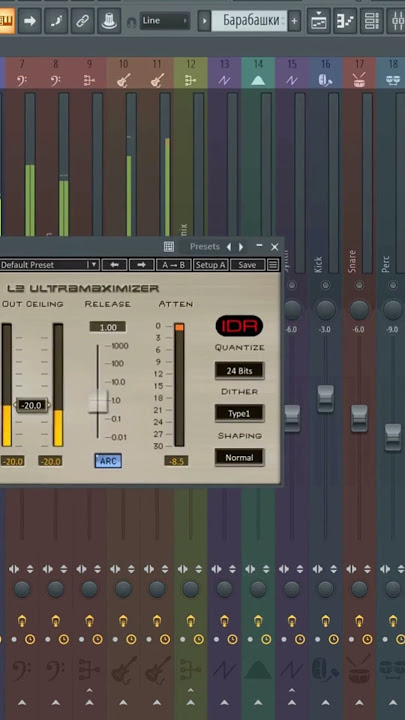
Task: Select mixer track 13 saw wave header
Action: point(225,73)
